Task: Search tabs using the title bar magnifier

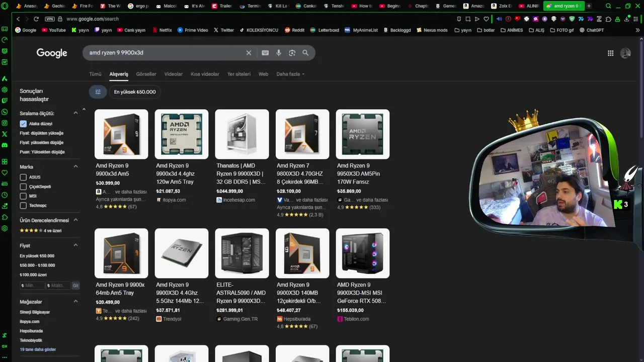Action: click(x=608, y=6)
